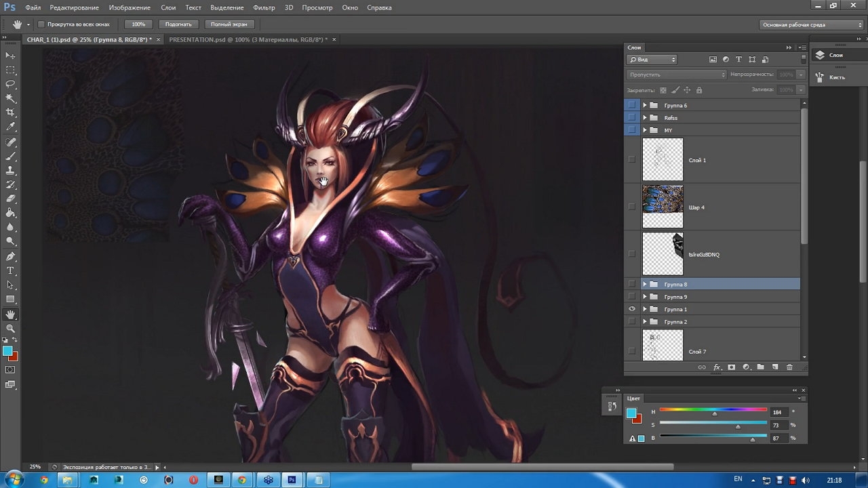Select the History Brush tool
The width and height of the screenshot is (868, 488).
[x=10, y=185]
